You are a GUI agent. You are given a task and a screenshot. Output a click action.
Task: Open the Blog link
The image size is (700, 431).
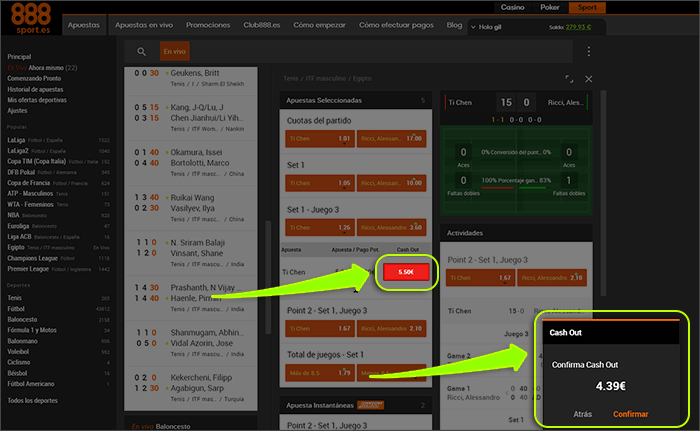(x=454, y=25)
